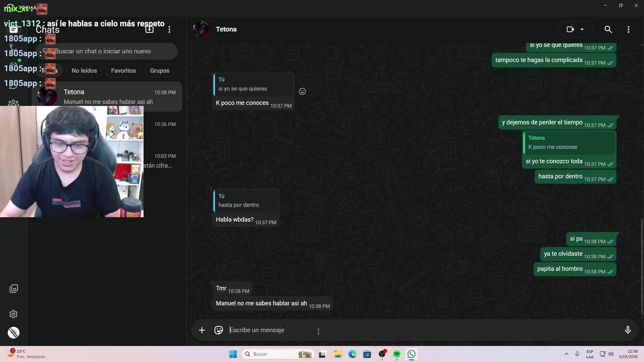Click message 'si ps'
Screen dimensions: 644x362
pos(591,239)
